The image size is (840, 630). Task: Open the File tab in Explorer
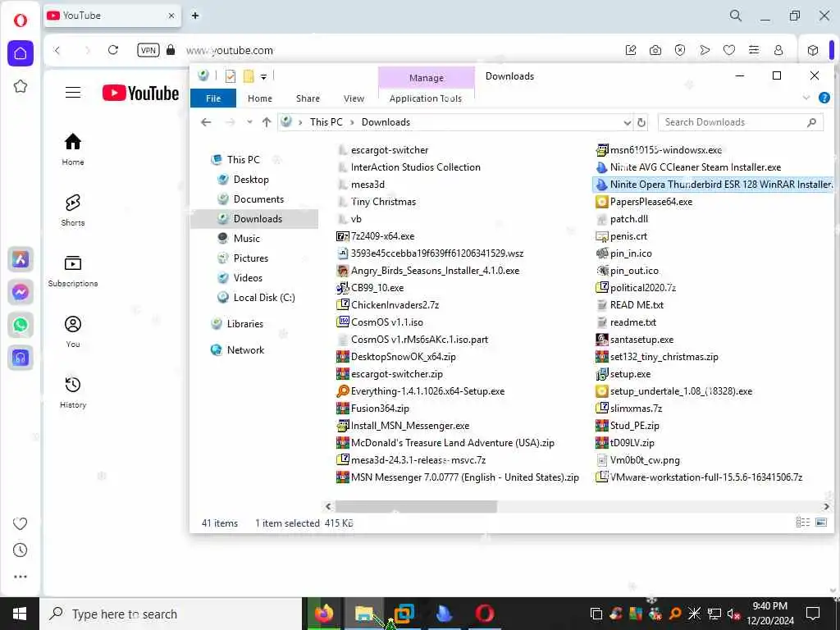[x=213, y=98]
